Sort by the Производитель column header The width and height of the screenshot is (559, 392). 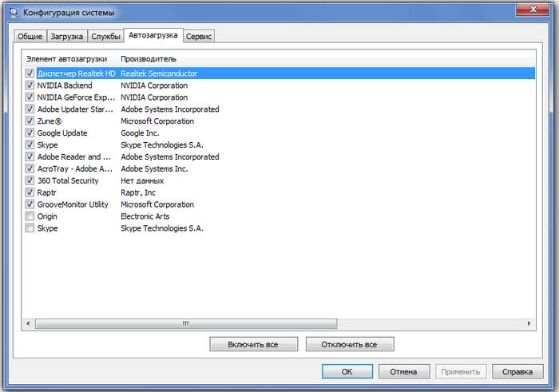click(149, 59)
